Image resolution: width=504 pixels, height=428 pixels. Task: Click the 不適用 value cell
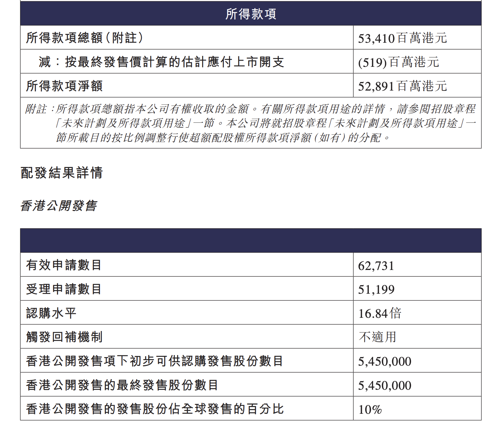coord(377,337)
